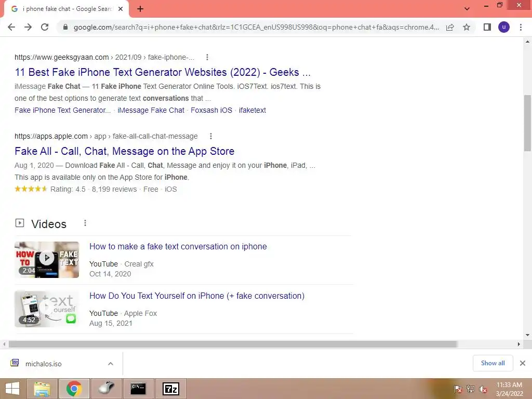The width and height of the screenshot is (532, 399).
Task: Open the mouse app in taskbar
Action: click(x=107, y=389)
